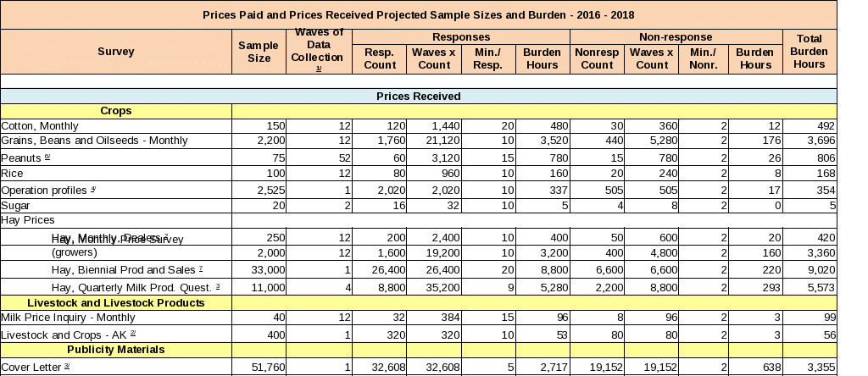Screen dimensions: 868x376
Task: Click the Nonresp Count column header
Action: (597, 58)
